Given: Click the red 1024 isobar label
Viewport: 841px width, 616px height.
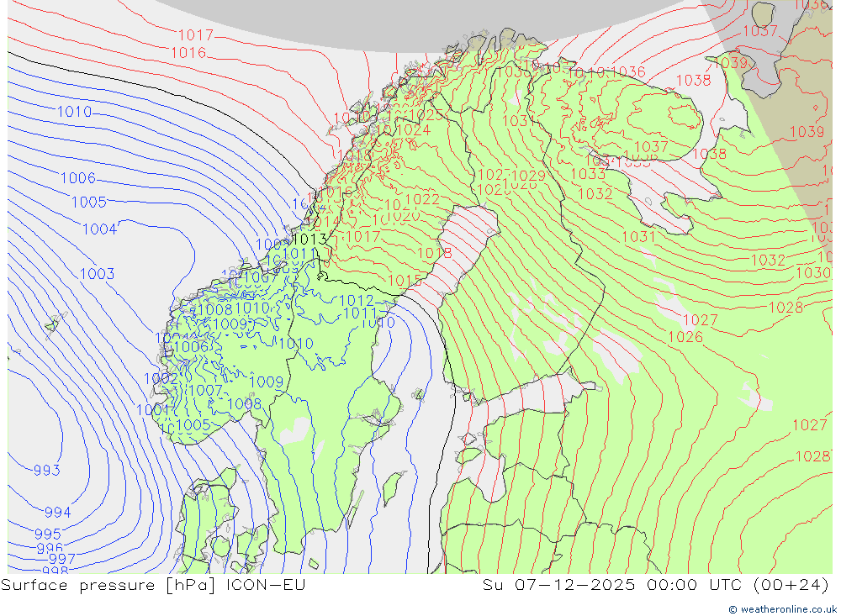Looking at the screenshot, I should click(414, 129).
